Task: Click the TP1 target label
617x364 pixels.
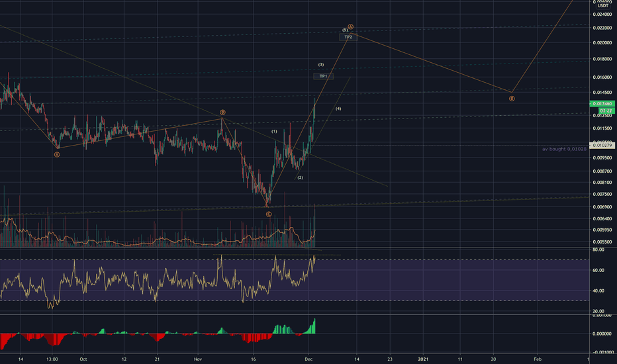Action: pos(323,76)
